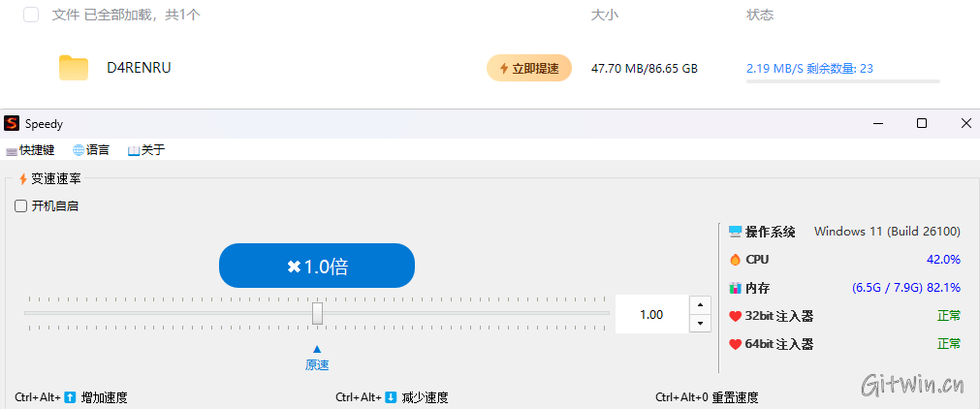Click the up arrow icon beside 增加速度
The height and width of the screenshot is (409, 980).
pyautogui.click(x=70, y=397)
